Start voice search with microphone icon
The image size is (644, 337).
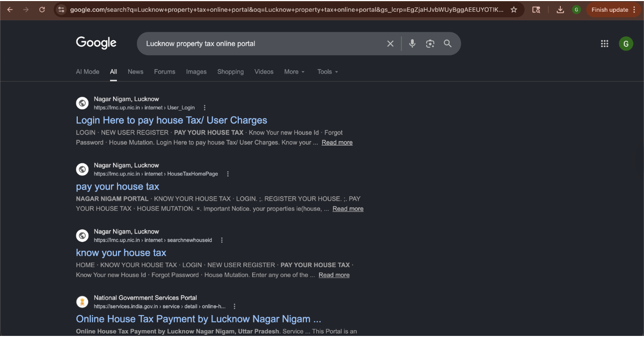[x=412, y=43]
